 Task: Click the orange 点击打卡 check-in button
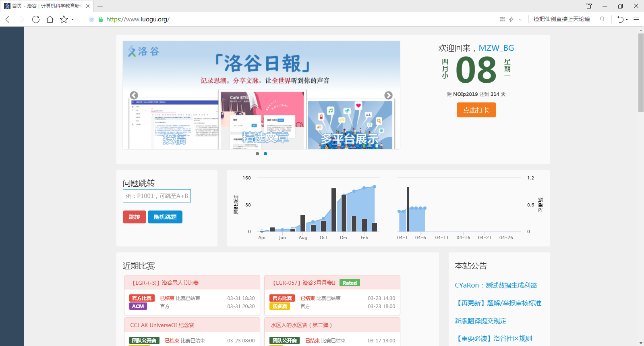476,110
